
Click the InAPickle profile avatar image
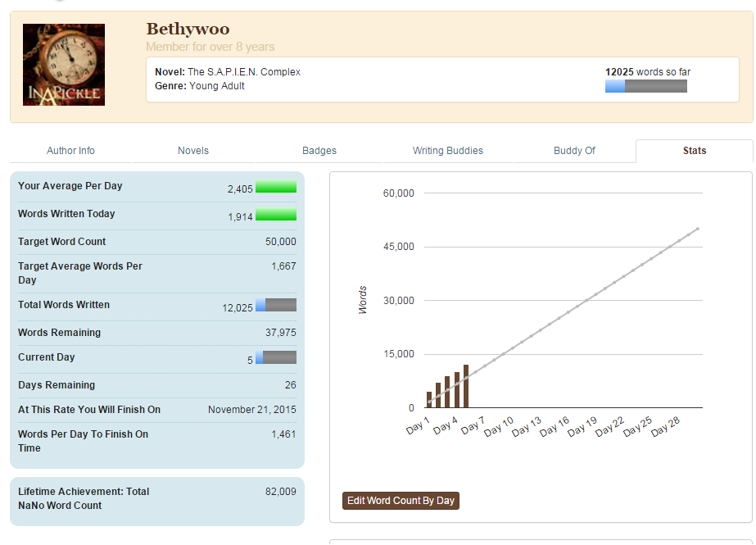coord(64,65)
